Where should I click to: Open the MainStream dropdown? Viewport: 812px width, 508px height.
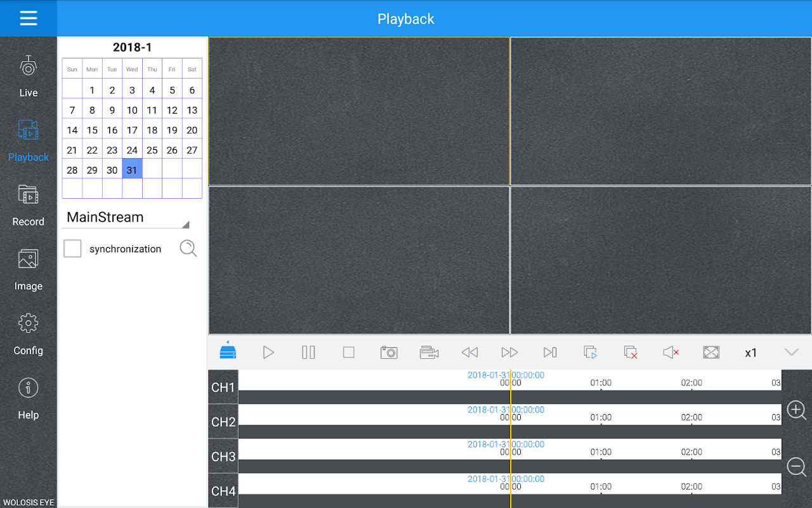coord(126,217)
